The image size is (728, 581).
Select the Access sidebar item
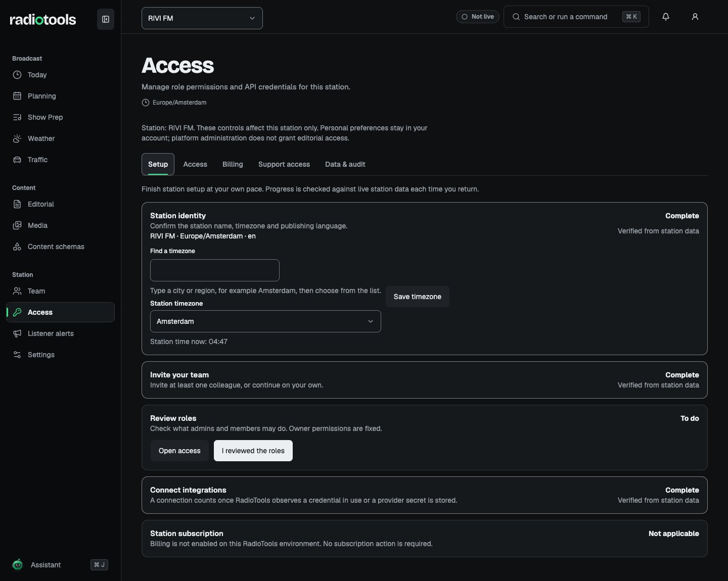tap(60, 312)
